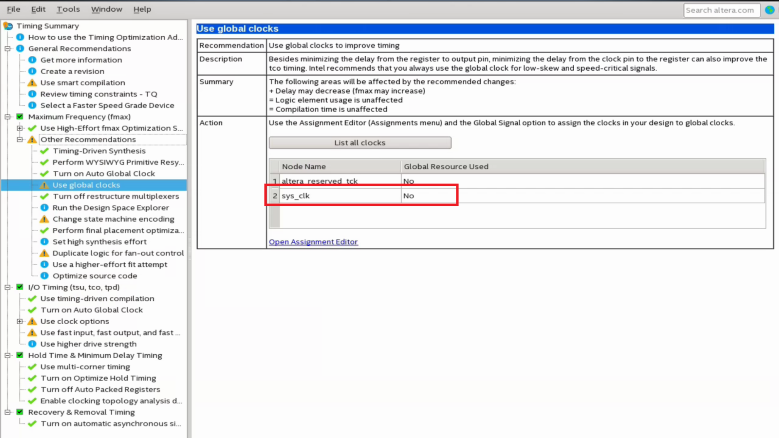Viewport: 779px width, 438px height.
Task: Select the sys_clk node name cell
Action: coord(340,196)
